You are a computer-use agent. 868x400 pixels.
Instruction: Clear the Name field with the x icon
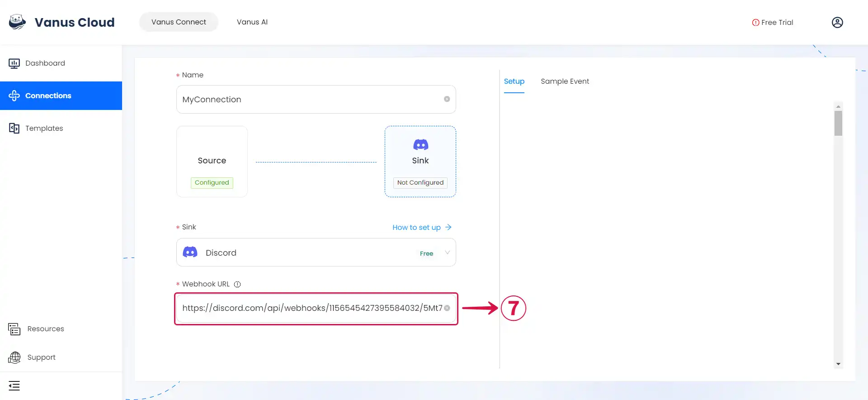pyautogui.click(x=447, y=99)
